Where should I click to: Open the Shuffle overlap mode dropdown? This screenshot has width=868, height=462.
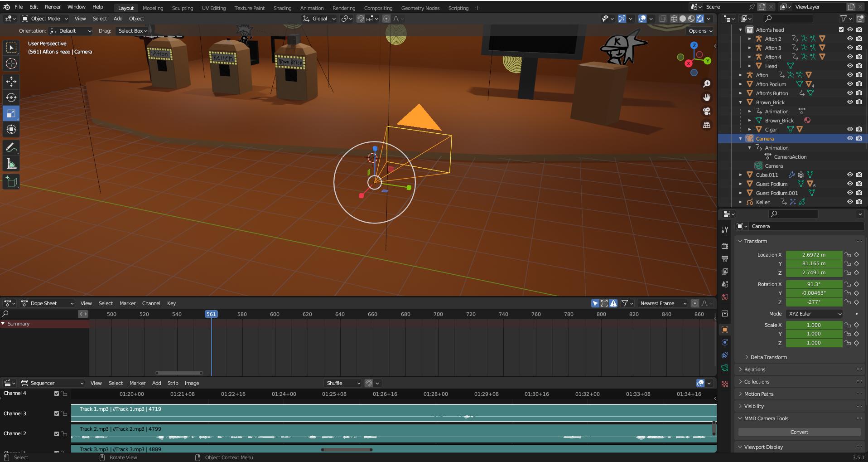[343, 383]
